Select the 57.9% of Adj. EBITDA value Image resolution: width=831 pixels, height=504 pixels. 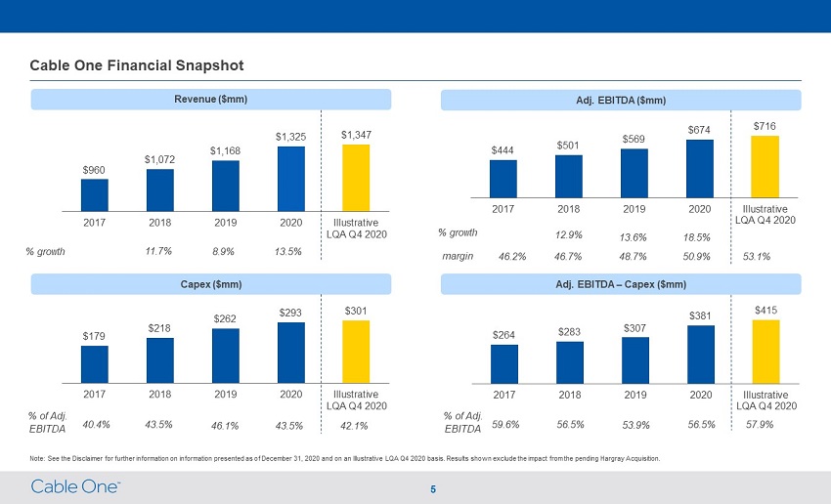pyautogui.click(x=760, y=425)
